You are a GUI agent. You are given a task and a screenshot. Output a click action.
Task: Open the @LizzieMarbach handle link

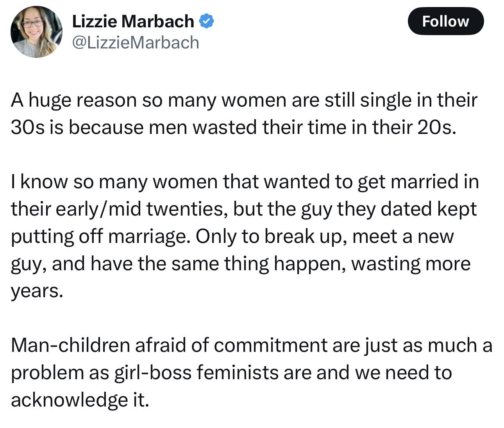136,42
